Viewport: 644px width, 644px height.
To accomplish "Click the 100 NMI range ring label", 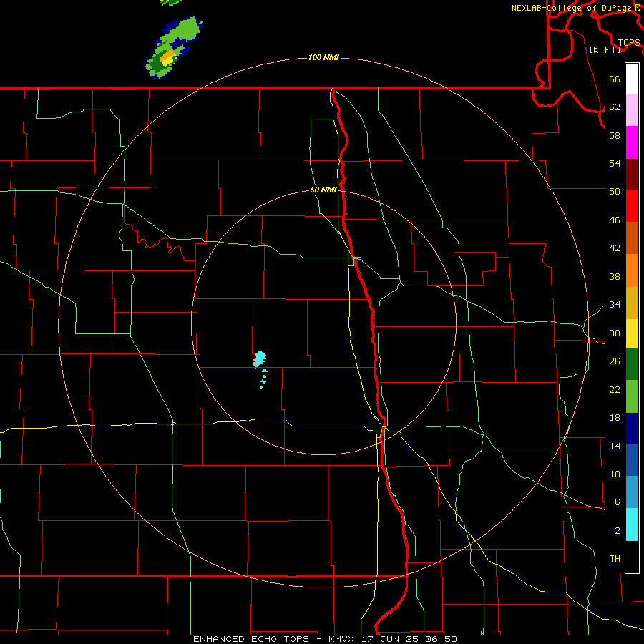I will 323,57.
